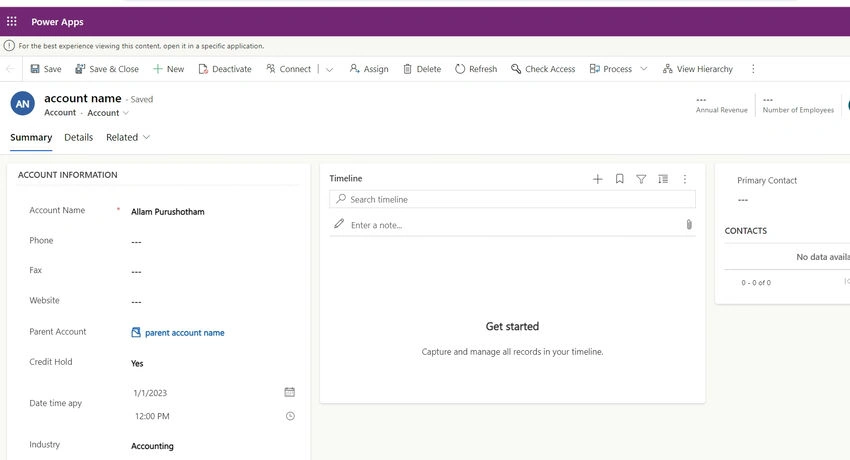Switch to the Details tab
Image resolution: width=850 pixels, height=460 pixels.
[79, 138]
